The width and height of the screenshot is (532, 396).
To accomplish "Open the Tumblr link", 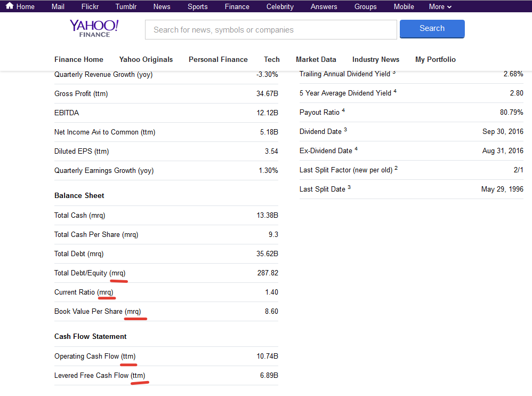I will click(126, 6).
